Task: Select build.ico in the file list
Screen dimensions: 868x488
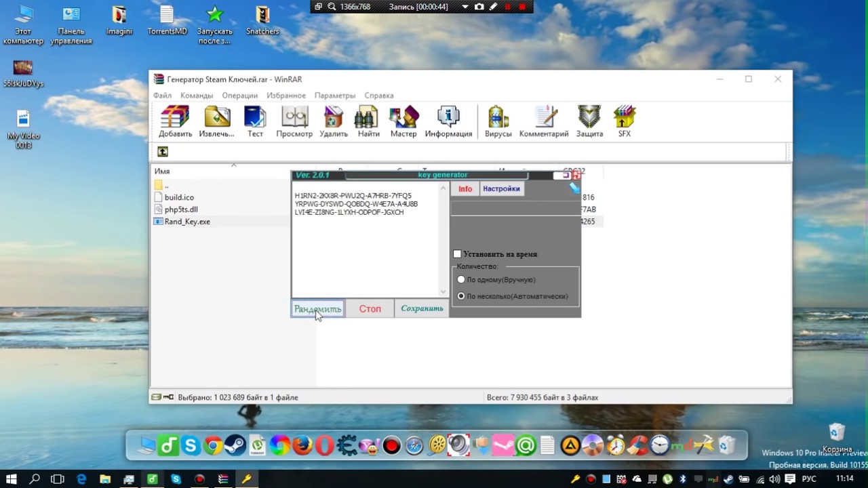Action: point(179,197)
